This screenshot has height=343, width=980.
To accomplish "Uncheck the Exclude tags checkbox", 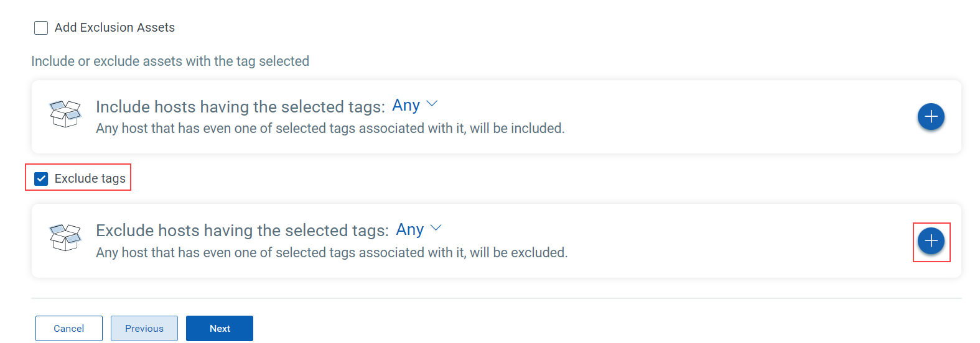I will [x=41, y=179].
